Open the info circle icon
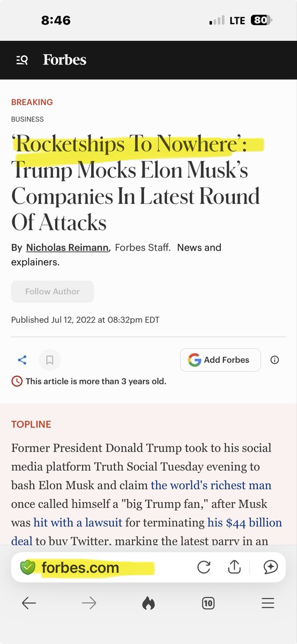Viewport: 297px width, 644px height. (x=274, y=360)
